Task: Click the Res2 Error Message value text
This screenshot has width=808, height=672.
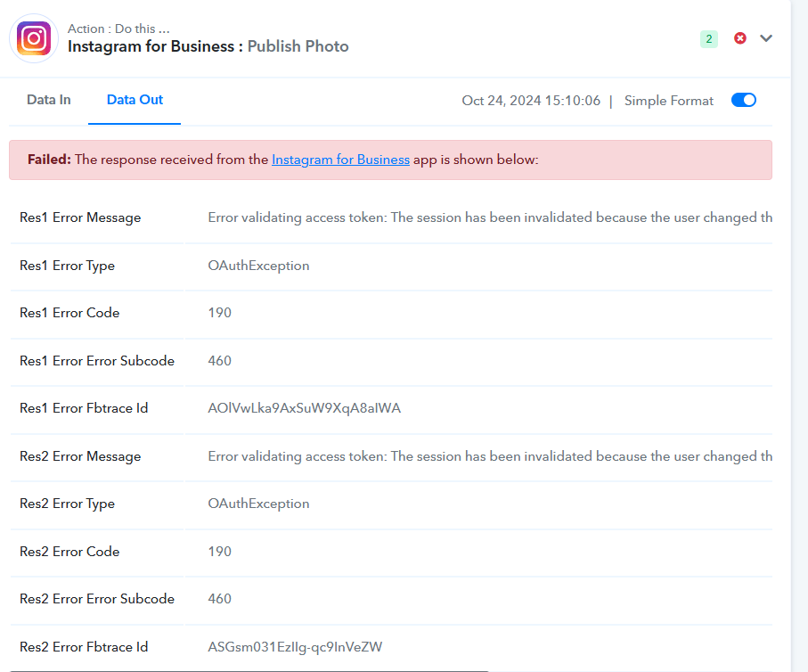Action: 490,456
